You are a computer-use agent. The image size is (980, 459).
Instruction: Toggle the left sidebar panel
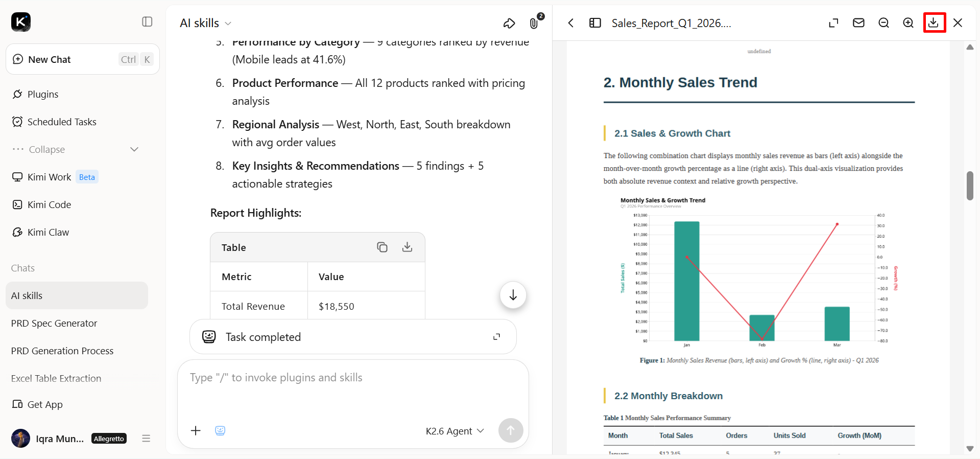coord(147,21)
